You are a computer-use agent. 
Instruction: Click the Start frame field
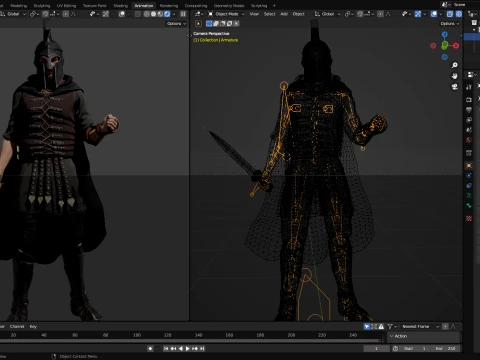[415, 348]
